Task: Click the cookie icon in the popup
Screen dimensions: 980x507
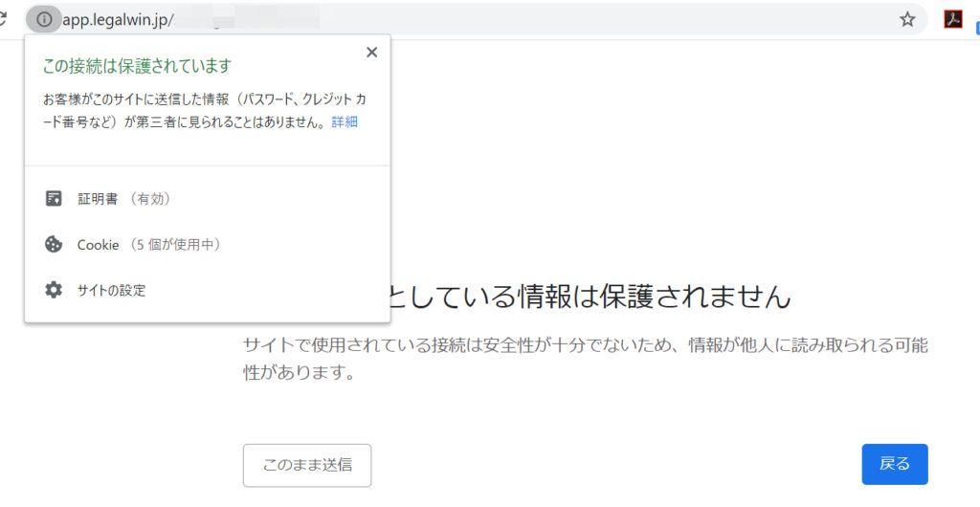Action: 54,245
